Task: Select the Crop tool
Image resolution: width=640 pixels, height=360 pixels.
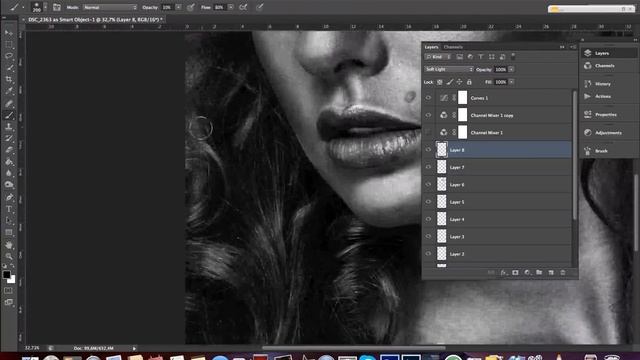Action: pyautogui.click(x=9, y=80)
